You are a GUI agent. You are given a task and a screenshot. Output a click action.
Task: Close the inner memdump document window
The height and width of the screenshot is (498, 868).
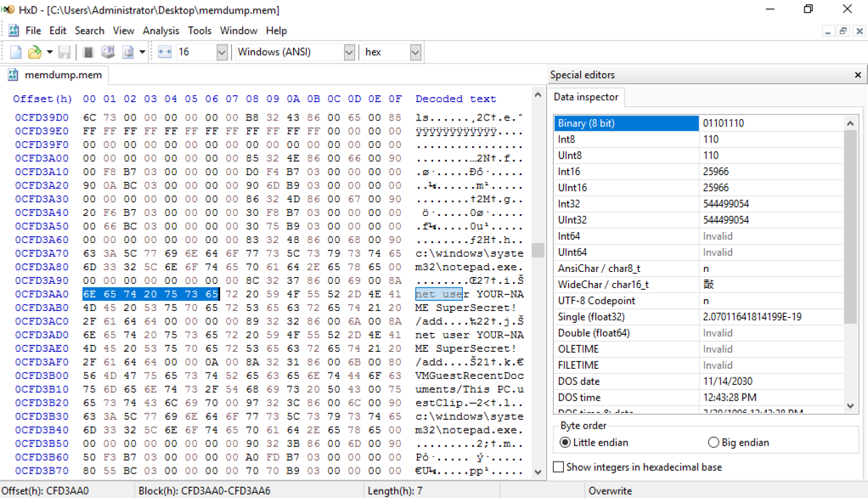coord(860,31)
